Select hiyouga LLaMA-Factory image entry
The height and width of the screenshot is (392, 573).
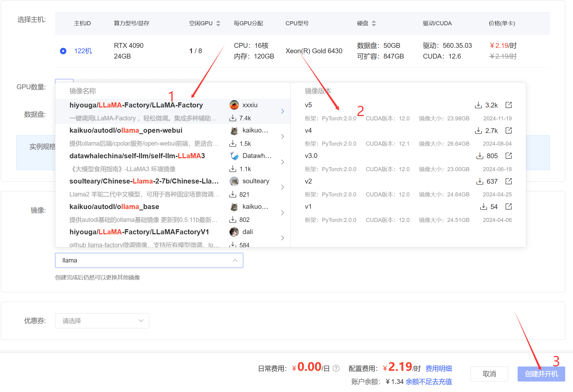point(136,105)
